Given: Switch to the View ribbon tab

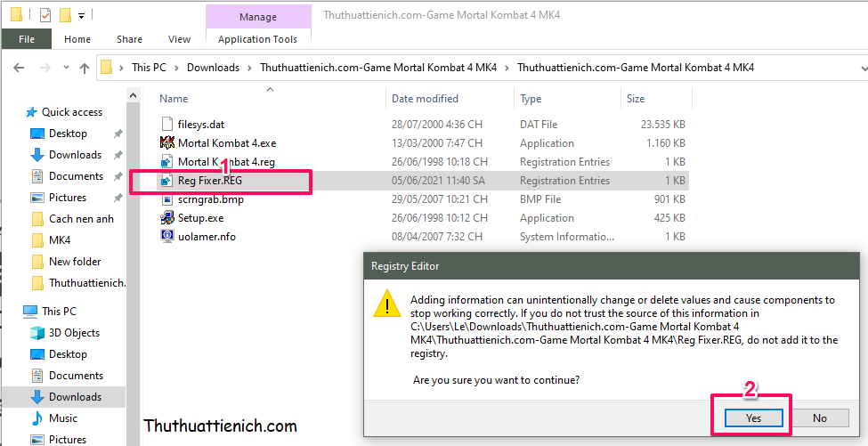Looking at the screenshot, I should [179, 39].
